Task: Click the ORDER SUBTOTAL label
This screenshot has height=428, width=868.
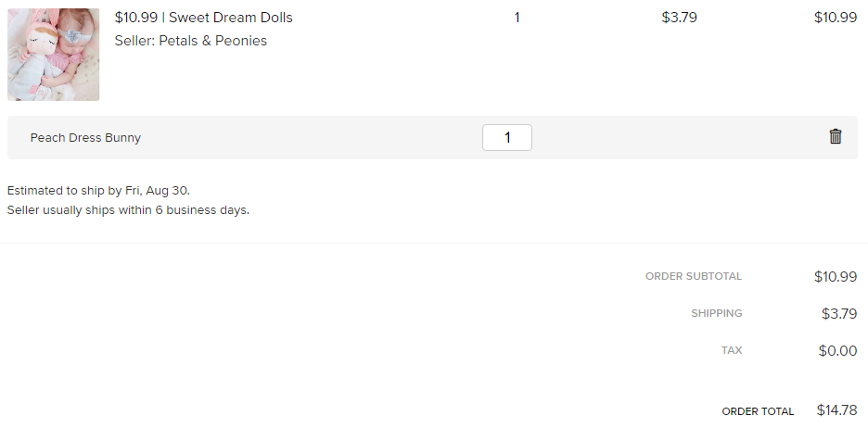Action: click(694, 276)
